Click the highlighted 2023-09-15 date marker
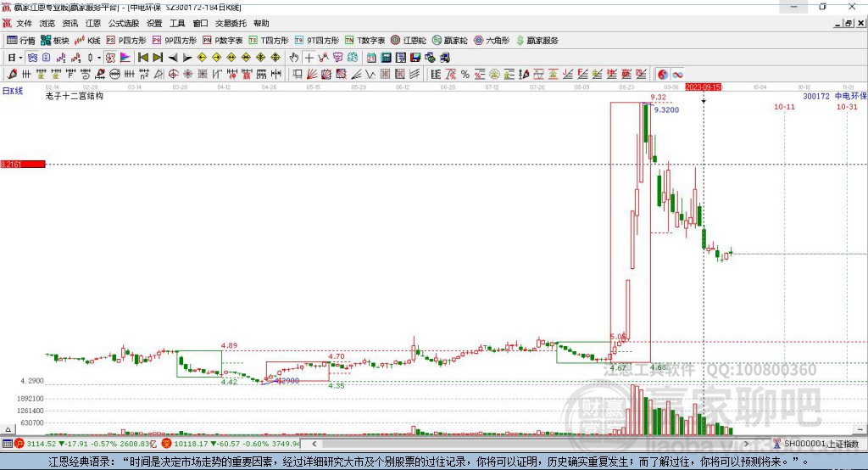868x470 pixels. coord(703,87)
